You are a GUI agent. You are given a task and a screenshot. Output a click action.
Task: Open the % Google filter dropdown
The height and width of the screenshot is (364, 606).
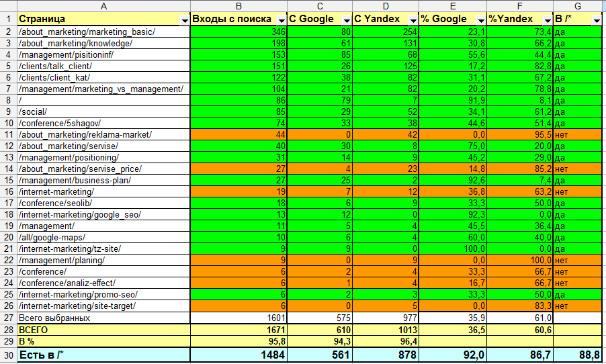(480, 20)
